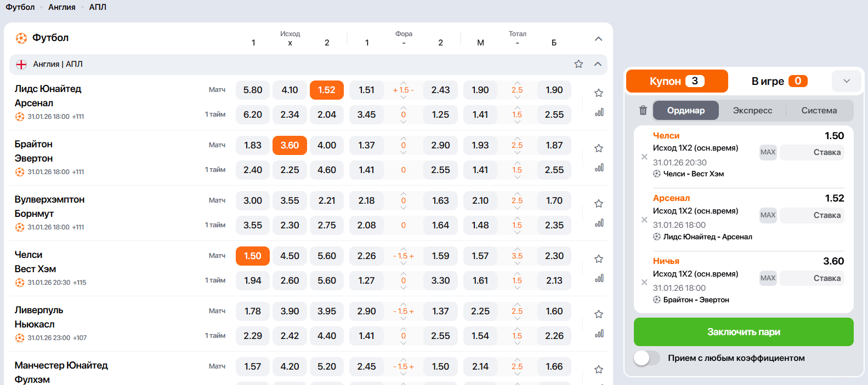The width and height of the screenshot is (868, 385).
Task: Select first-half 6.20 odds for Лидс Юнайтед
Action: click(x=253, y=114)
